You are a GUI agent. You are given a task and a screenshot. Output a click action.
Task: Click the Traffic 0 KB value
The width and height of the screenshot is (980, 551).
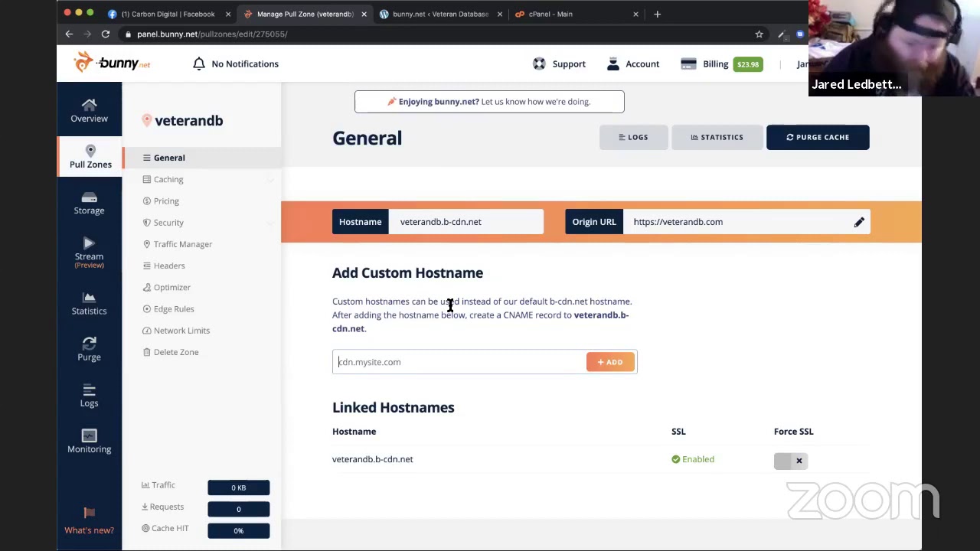[239, 487]
